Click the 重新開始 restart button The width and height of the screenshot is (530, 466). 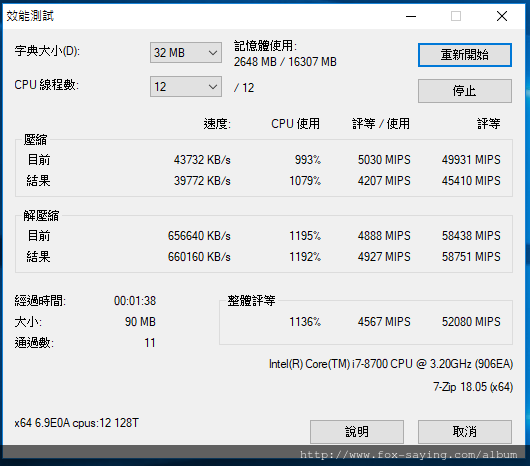[x=465, y=55]
